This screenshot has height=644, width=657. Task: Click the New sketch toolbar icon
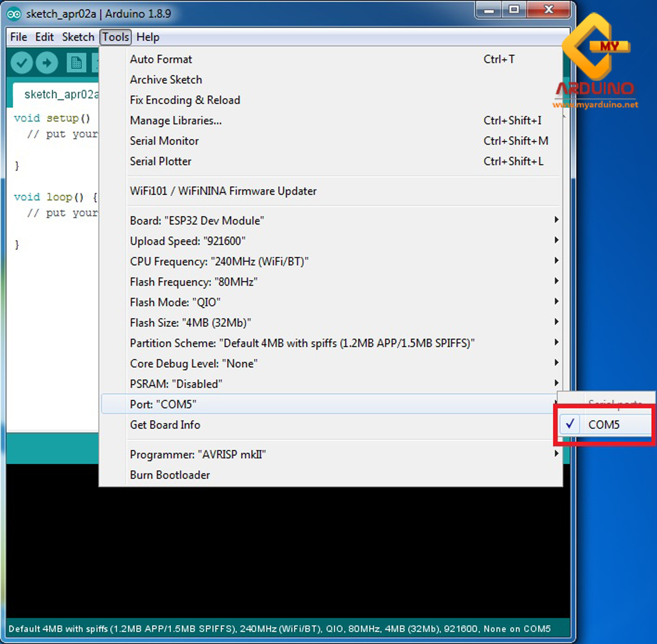(76, 63)
